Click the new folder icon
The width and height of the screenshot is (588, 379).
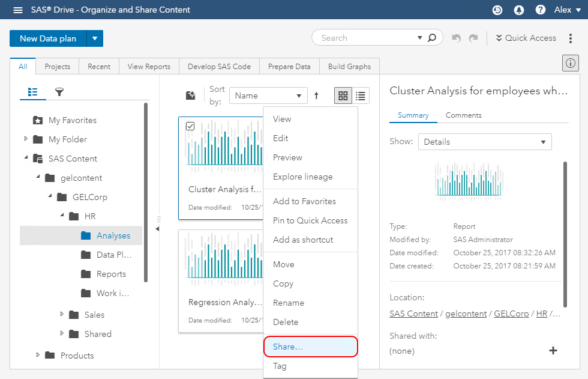click(191, 96)
